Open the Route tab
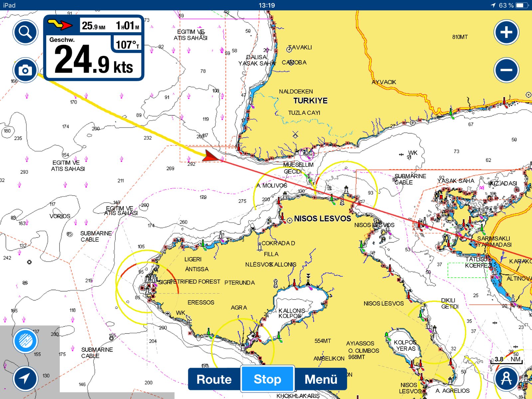This screenshot has height=399, width=532. [x=214, y=379]
